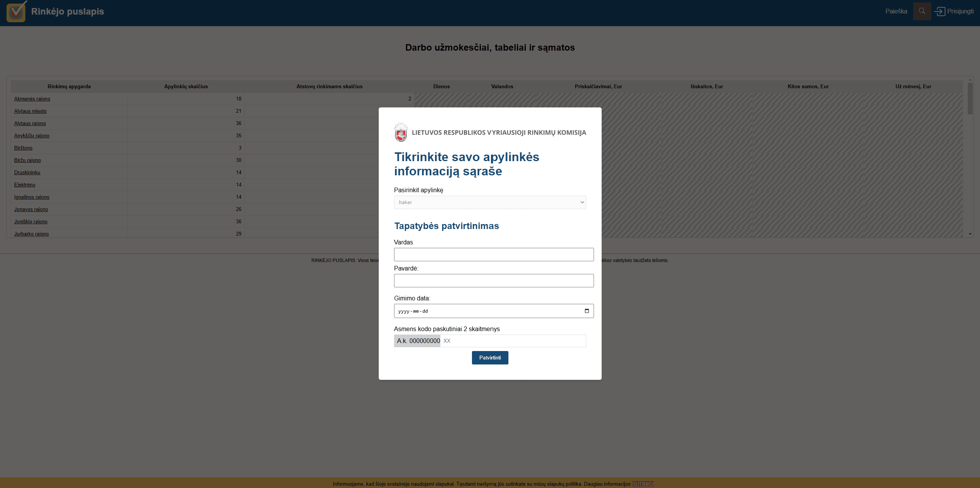Click the Už mėnesį, Eur column header
This screenshot has height=488, width=980.
pos(913,86)
